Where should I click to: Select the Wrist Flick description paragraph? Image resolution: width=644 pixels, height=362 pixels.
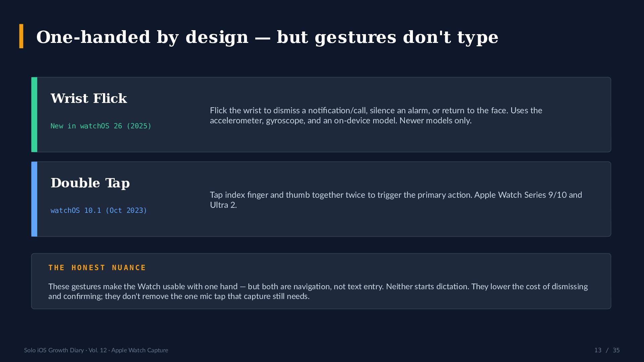(376, 115)
